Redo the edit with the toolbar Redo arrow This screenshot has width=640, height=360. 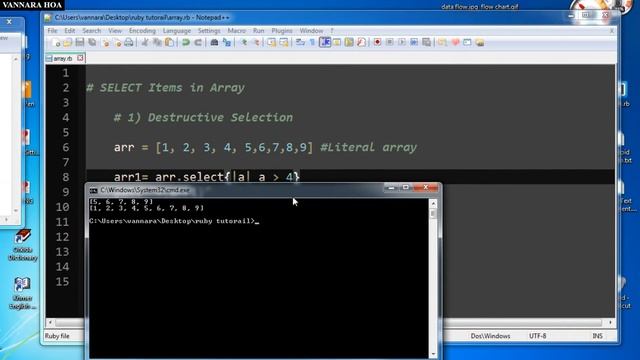pos(198,42)
